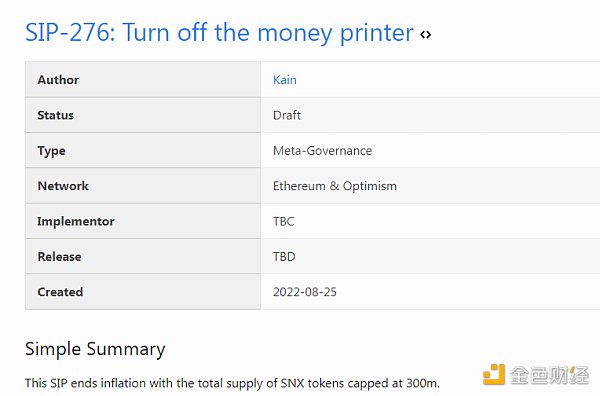Click the Meta-Governance type value
Viewport: 600px width, 396px height.
click(x=322, y=151)
